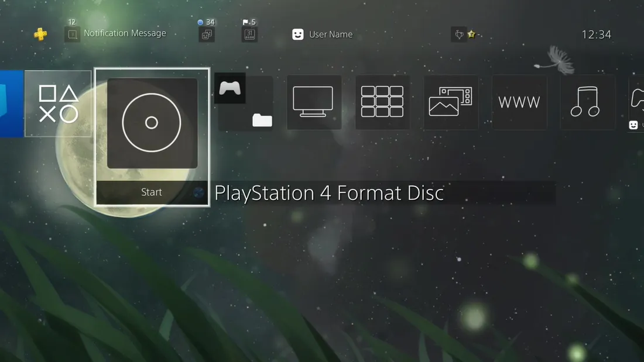Open the Friends icon showing 34
The height and width of the screenshot is (362, 644).
click(207, 35)
